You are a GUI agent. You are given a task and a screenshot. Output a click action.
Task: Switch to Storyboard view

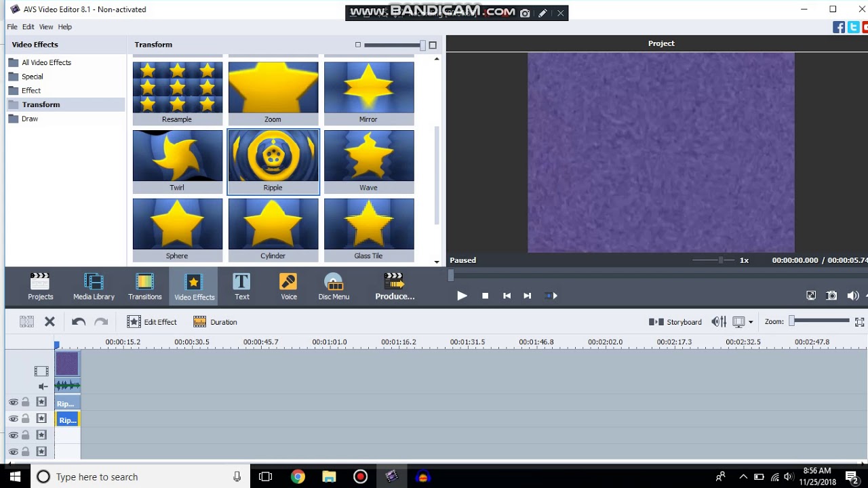[675, 322]
